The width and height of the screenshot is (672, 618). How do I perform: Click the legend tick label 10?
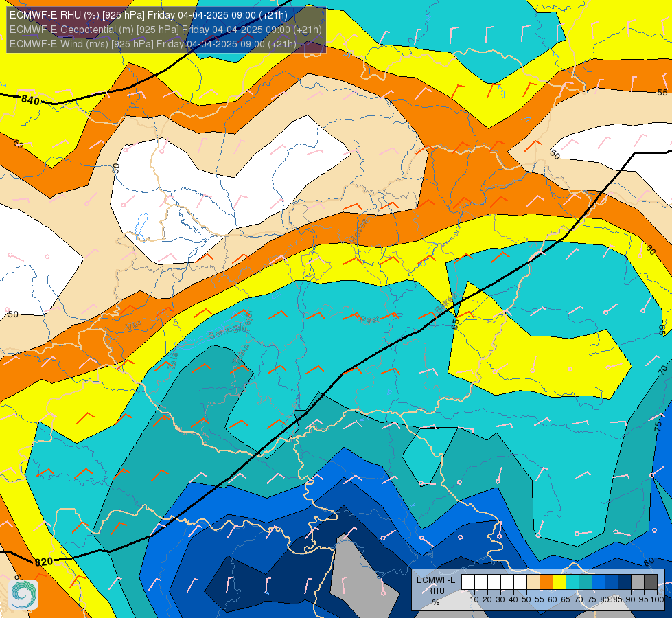point(474,600)
